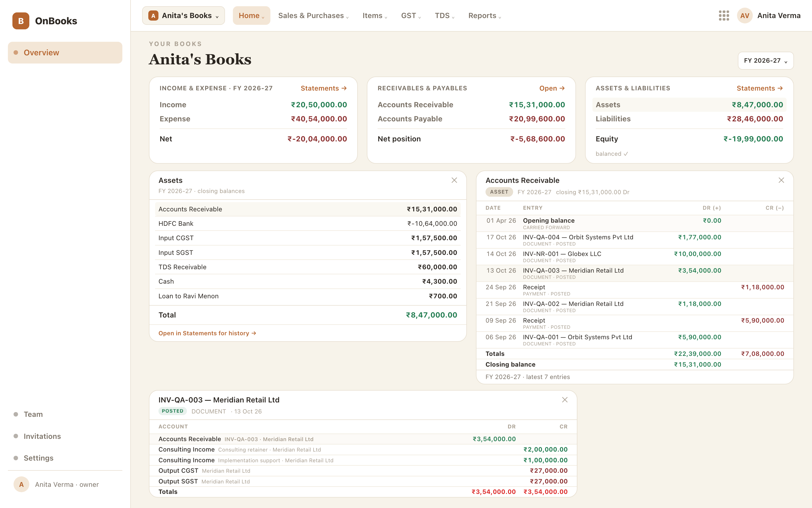
Task: Open the Anita's Books organization switcher
Action: pyautogui.click(x=184, y=16)
